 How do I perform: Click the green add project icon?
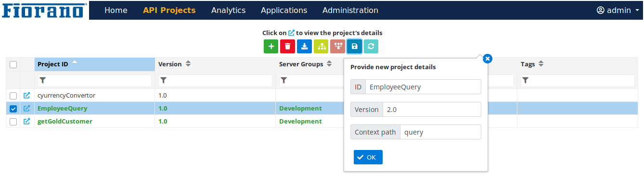point(271,46)
